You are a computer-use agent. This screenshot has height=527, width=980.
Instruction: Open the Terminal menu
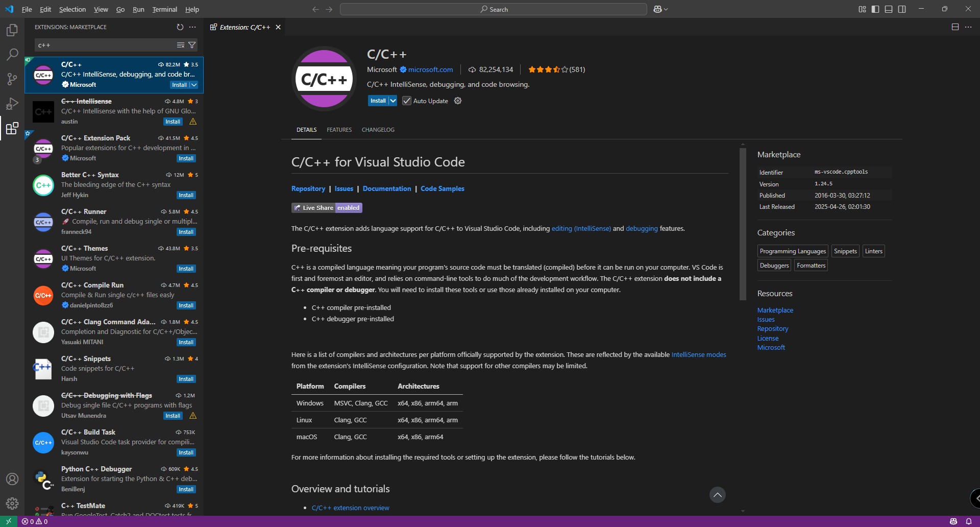pyautogui.click(x=165, y=9)
